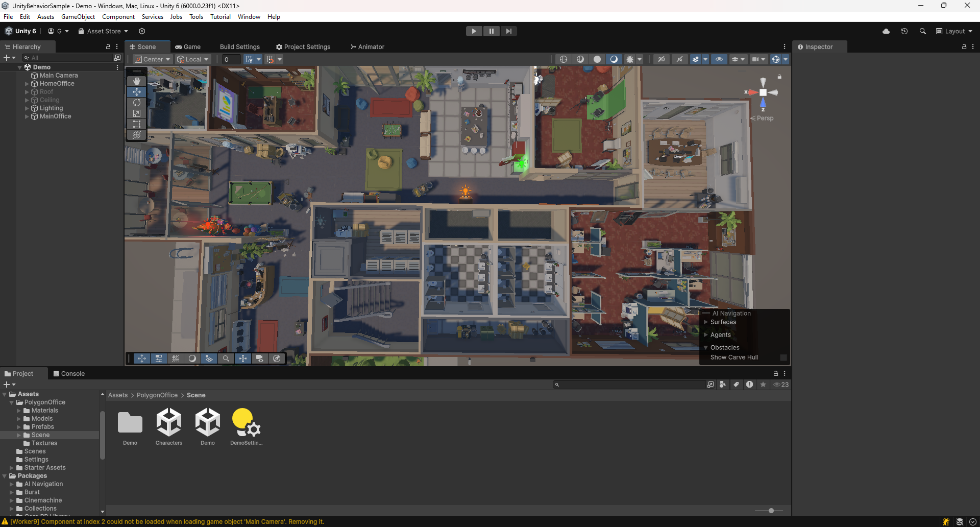This screenshot has width=980, height=527.
Task: Click the tools overlay icon in bottom bar
Action: click(142, 358)
